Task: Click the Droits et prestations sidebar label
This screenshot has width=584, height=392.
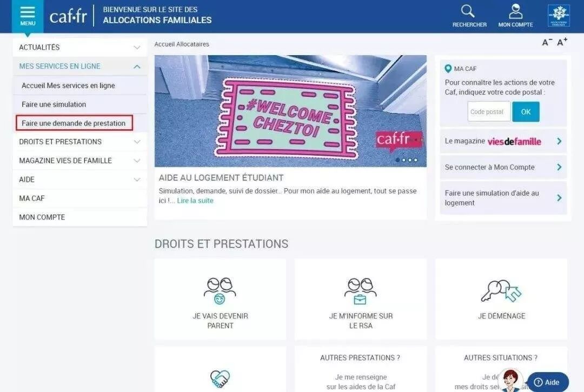Action: (61, 142)
